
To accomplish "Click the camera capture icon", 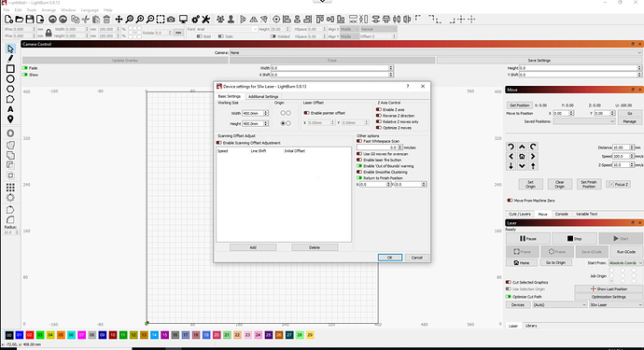I will (171, 20).
